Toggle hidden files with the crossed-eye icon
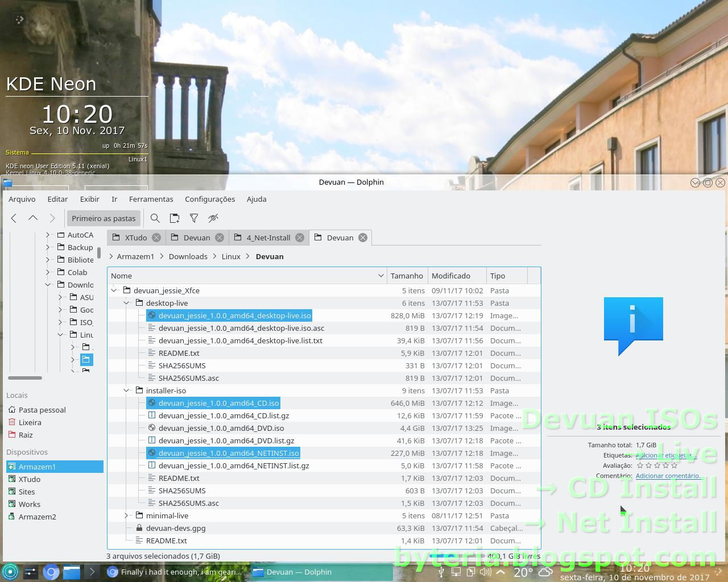This screenshot has width=728, height=582. 213,218
